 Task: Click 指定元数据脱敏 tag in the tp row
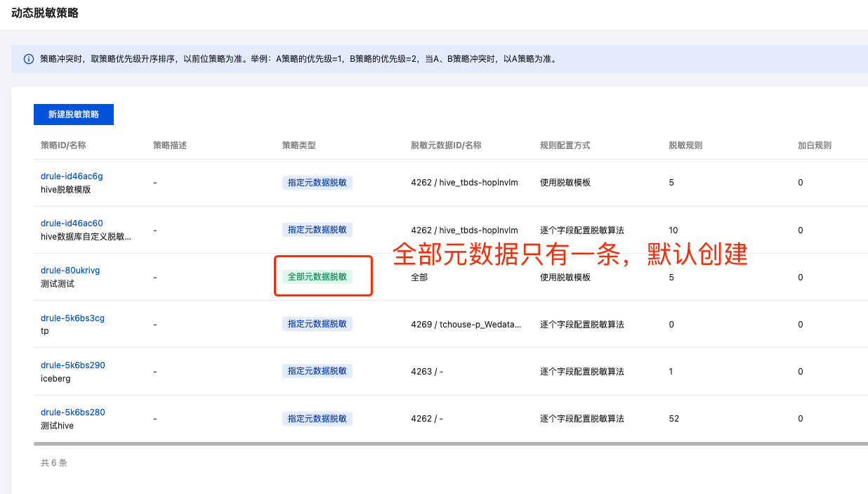[317, 324]
